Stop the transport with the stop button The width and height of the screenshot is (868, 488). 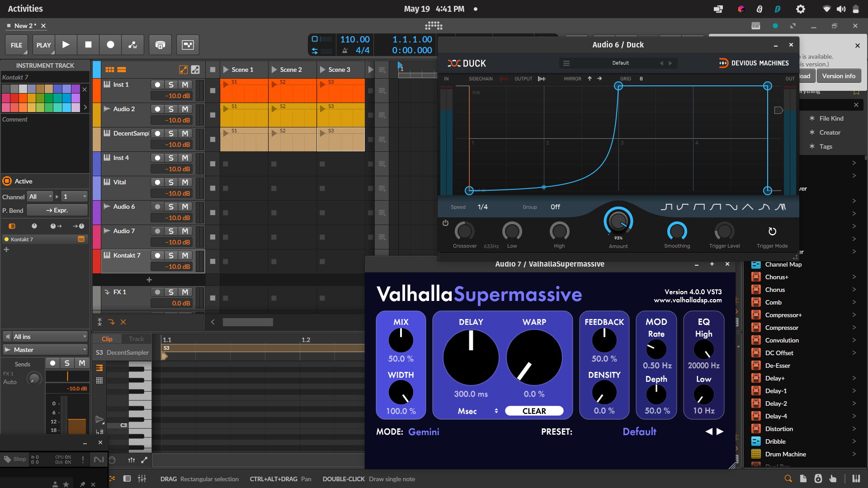[88, 45]
